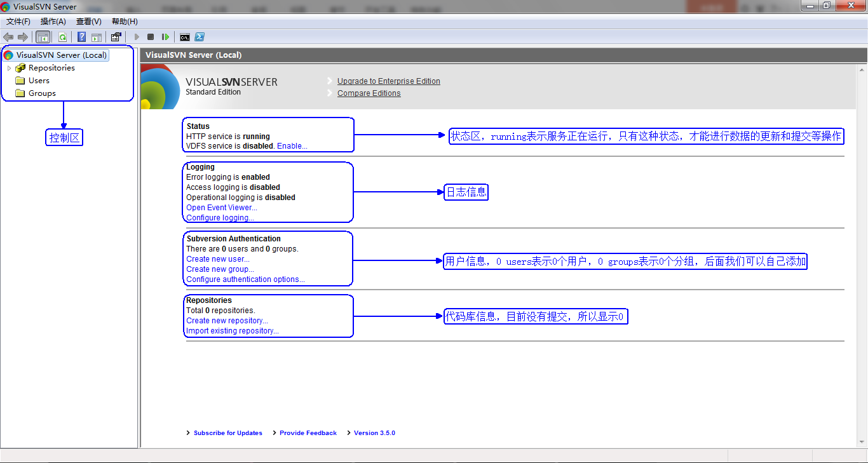Click the chevron beside Upgrade to Enterprise Edition
Viewport: 868px width, 463px height.
click(x=330, y=81)
